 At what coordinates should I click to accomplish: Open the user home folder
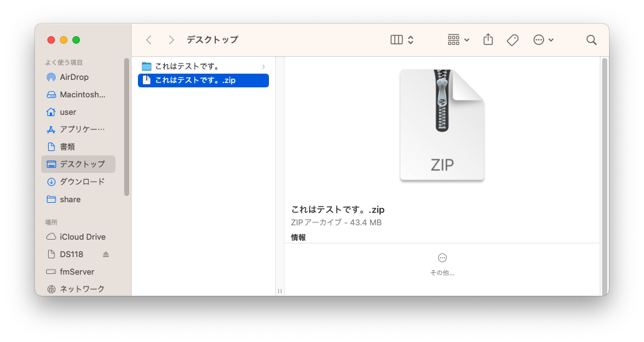point(78,112)
